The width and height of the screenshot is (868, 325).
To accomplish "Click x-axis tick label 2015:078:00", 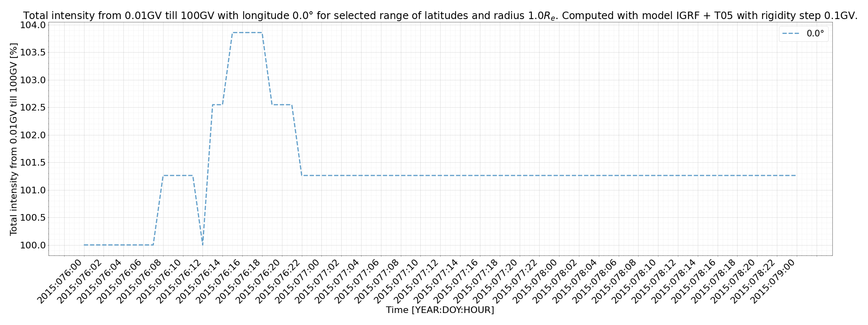I will pos(535,282).
